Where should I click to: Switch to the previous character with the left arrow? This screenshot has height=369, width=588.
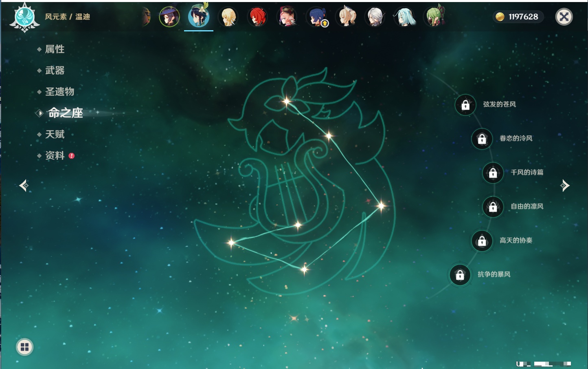pos(24,186)
